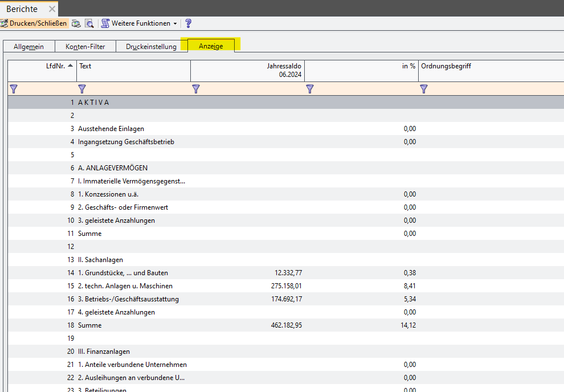Select the Druckeinstellung tab
The width and height of the screenshot is (564, 392).
click(151, 47)
